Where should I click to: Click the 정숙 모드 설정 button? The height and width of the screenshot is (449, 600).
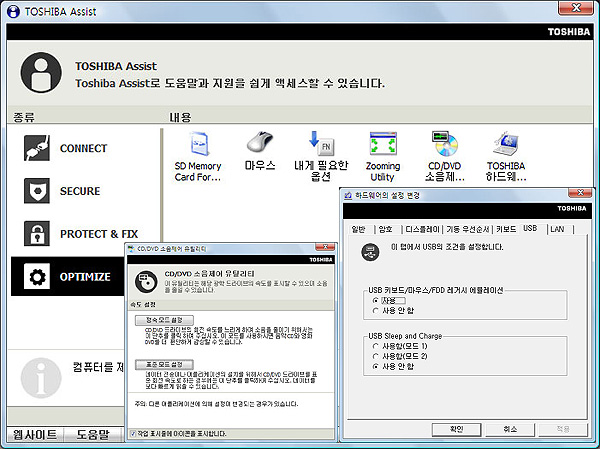coord(164,320)
